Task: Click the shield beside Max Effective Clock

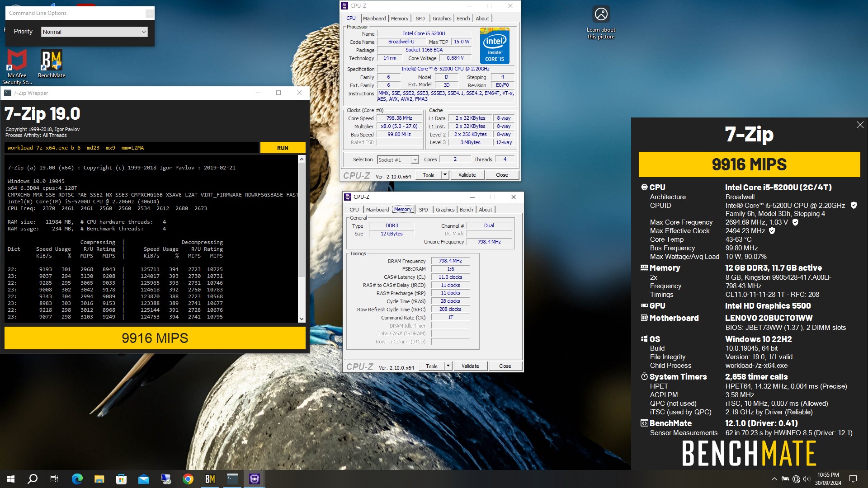Action: coord(772,231)
